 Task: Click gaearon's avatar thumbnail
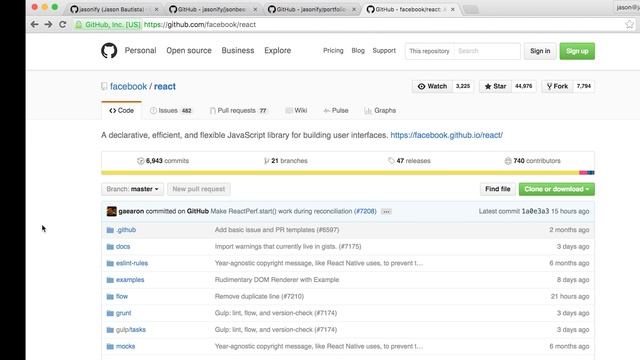tap(111, 211)
